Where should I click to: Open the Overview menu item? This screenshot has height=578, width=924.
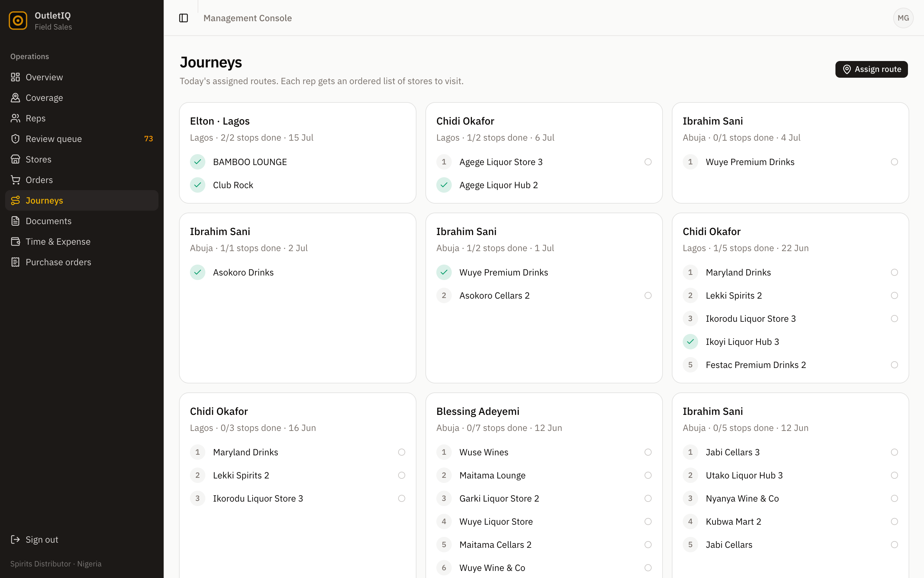tap(82, 77)
